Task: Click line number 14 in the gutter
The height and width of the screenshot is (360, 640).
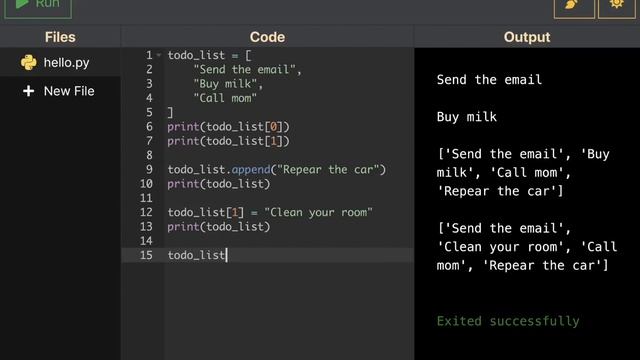Action: tap(146, 241)
